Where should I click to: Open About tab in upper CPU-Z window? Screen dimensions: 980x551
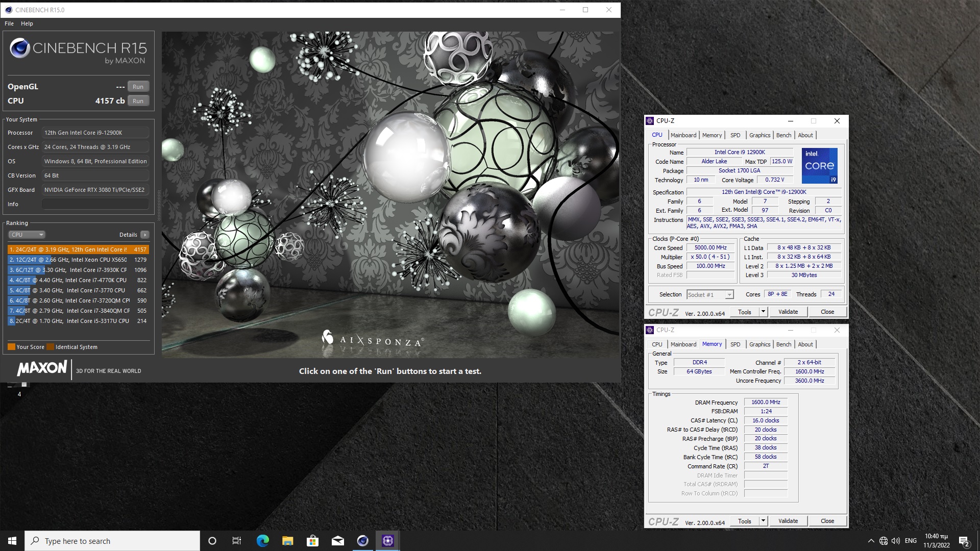(x=805, y=135)
